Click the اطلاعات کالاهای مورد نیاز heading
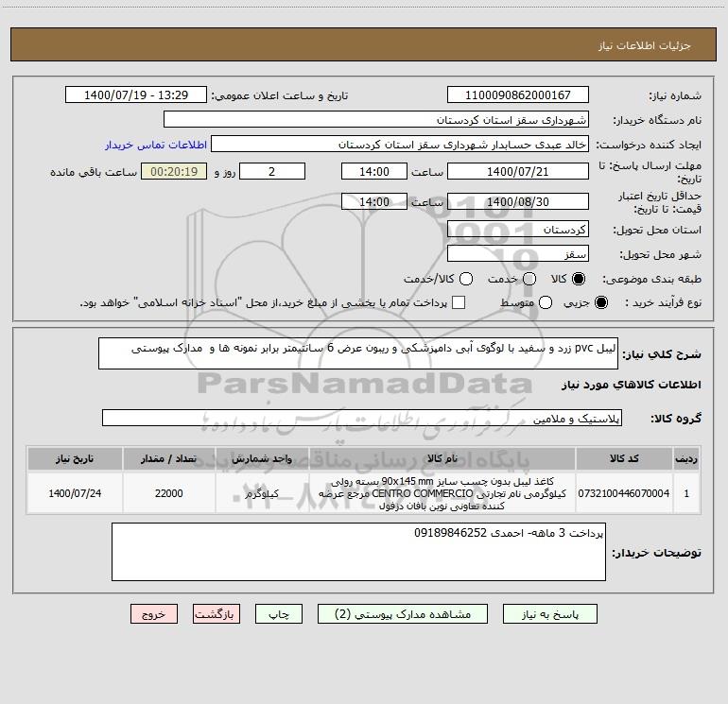Image resolution: width=728 pixels, height=704 pixels. point(632,385)
